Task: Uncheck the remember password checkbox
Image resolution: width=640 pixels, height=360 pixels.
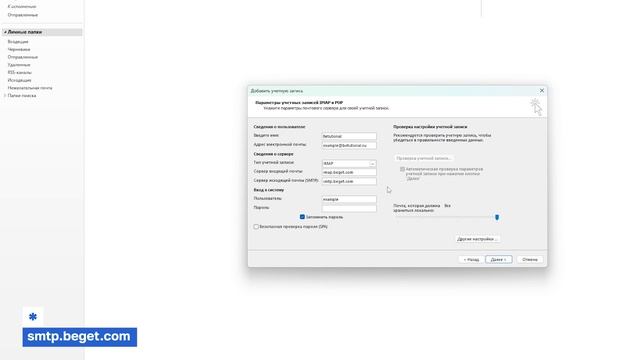Action: click(302, 217)
